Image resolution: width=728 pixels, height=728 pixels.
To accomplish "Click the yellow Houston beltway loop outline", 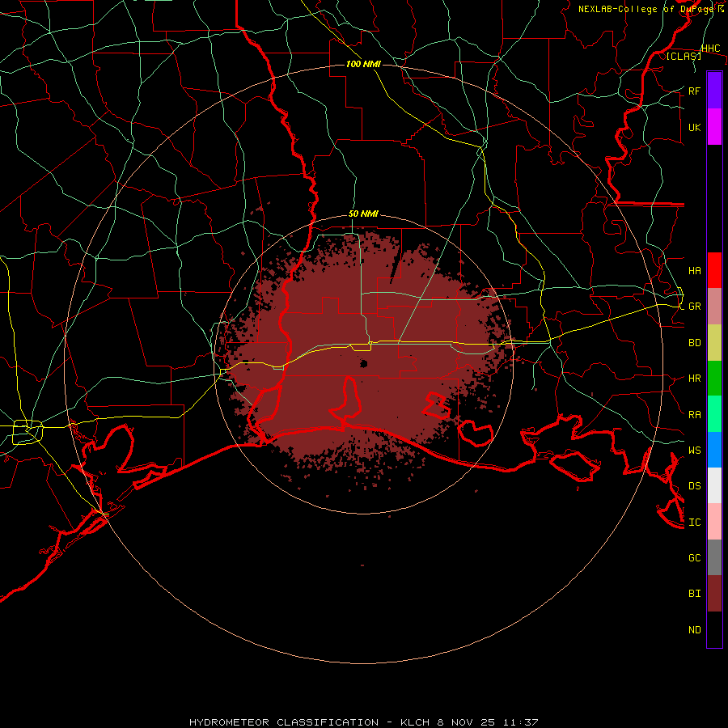I will (28, 432).
